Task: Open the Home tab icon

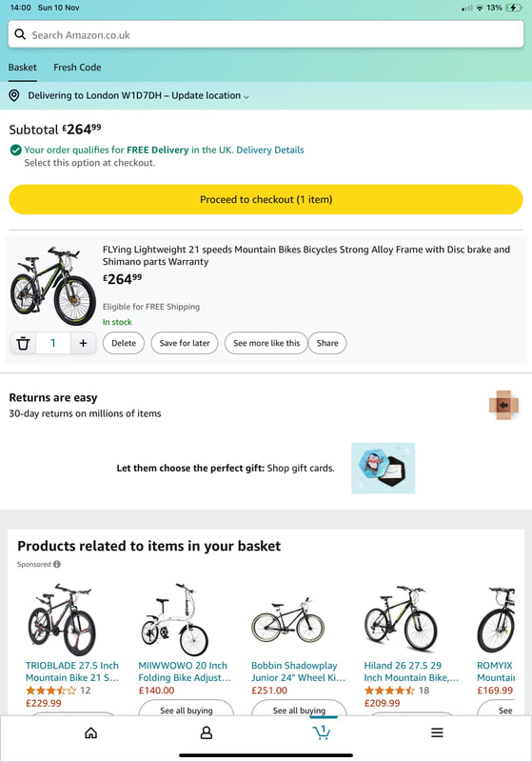Action: coord(90,732)
